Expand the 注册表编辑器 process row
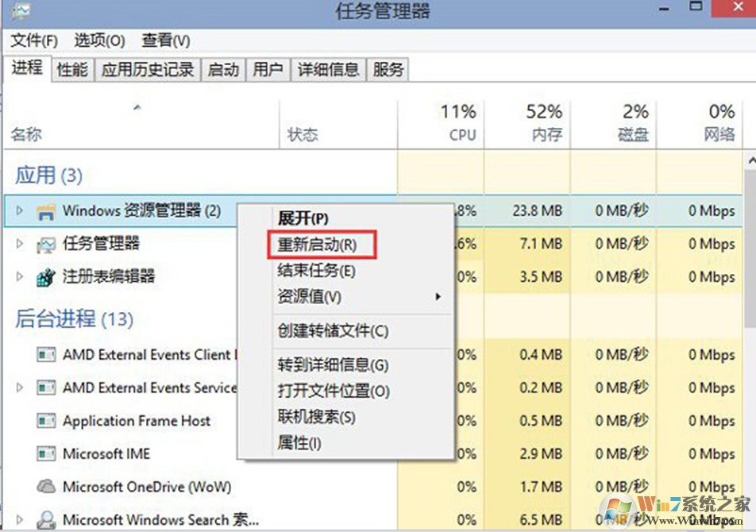Screen dimensions: 756x532 point(19,276)
